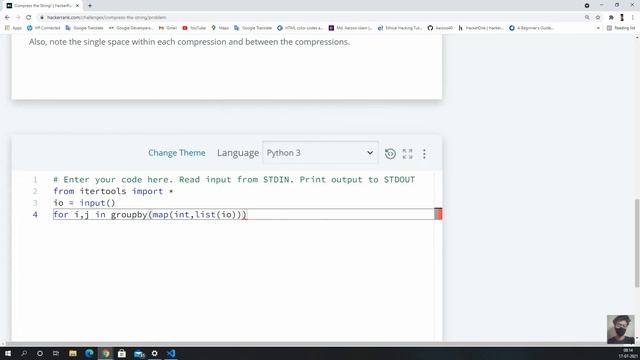This screenshot has height=360, width=640.
Task: Place cursor on line 4 of code
Action: point(244,214)
